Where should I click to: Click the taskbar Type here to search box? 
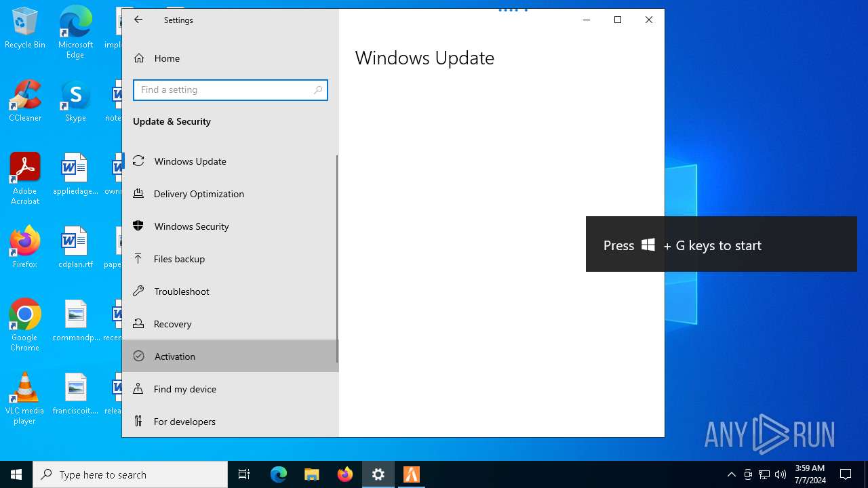(x=130, y=474)
